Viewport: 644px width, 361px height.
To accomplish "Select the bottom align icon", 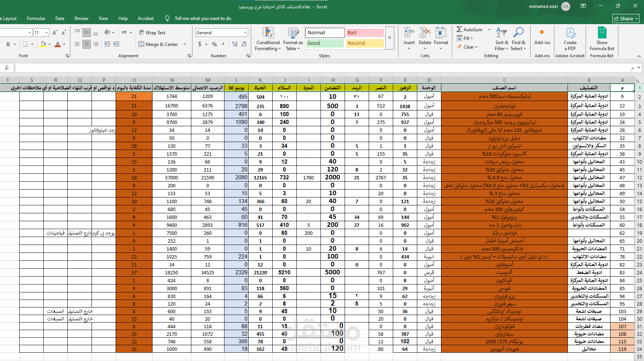I will coord(96,32).
